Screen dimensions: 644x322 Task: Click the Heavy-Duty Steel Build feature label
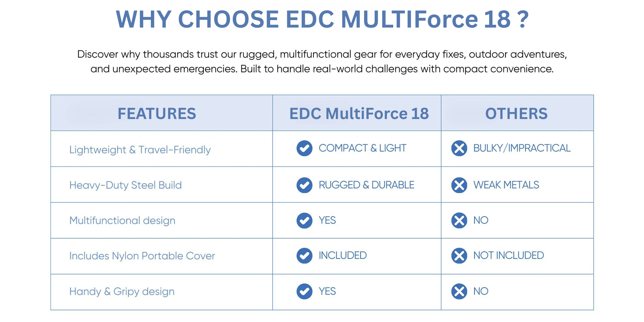[x=126, y=185]
